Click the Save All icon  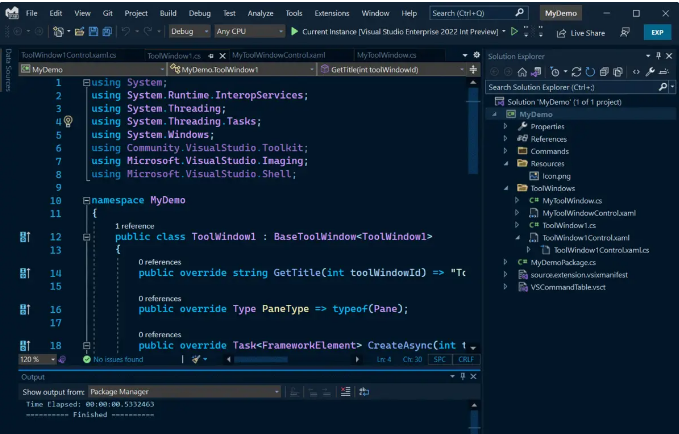[107, 32]
